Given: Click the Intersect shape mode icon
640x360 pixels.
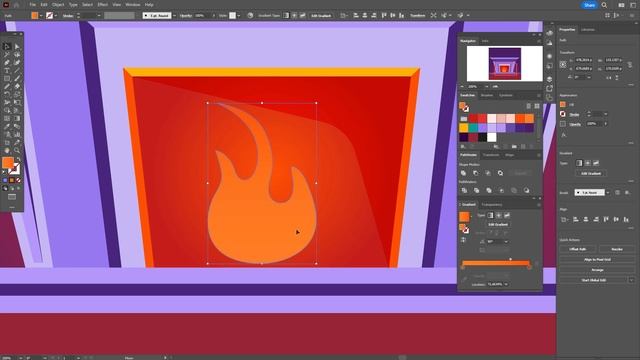Looking at the screenshot, I should pos(488,173).
